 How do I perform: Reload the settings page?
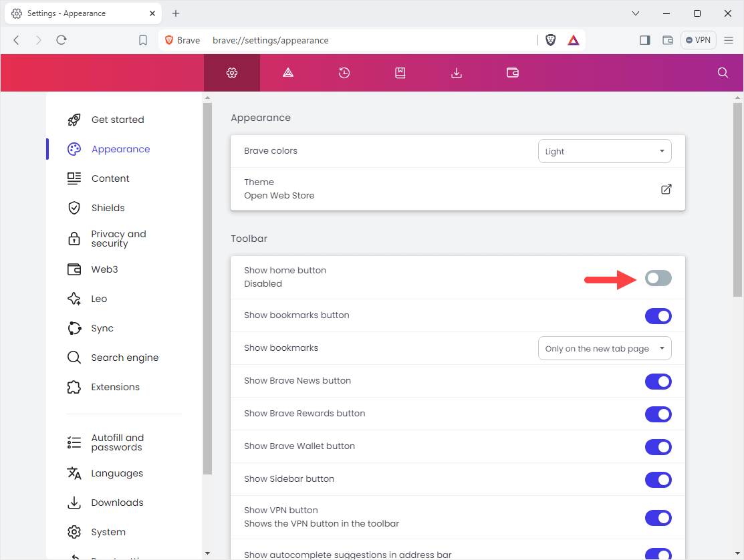coord(61,40)
